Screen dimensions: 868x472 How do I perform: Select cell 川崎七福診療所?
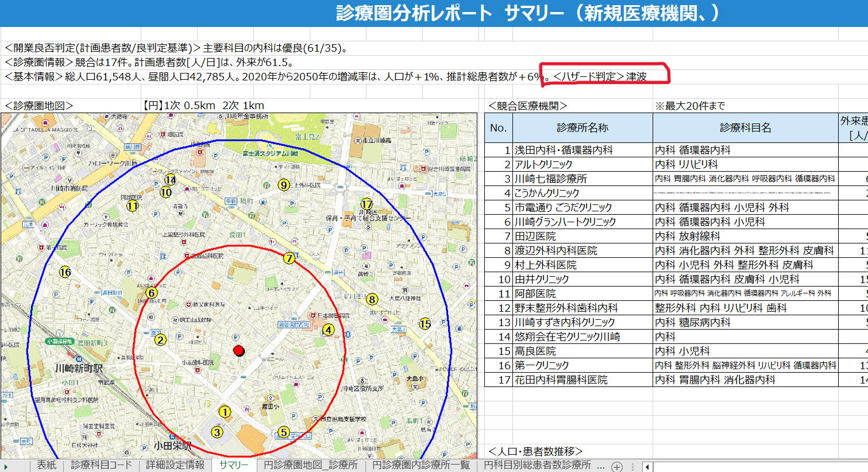pyautogui.click(x=582, y=179)
